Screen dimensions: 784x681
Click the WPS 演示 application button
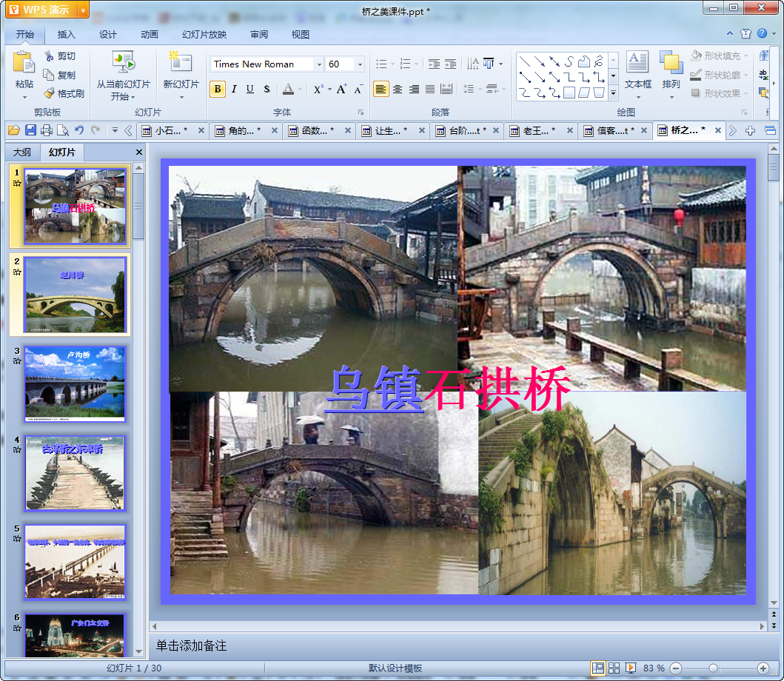pyautogui.click(x=41, y=10)
